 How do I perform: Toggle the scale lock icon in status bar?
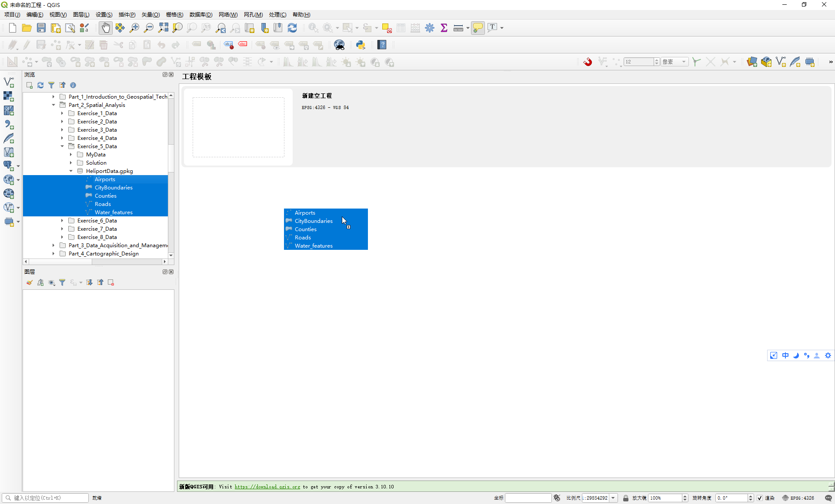coord(625,498)
